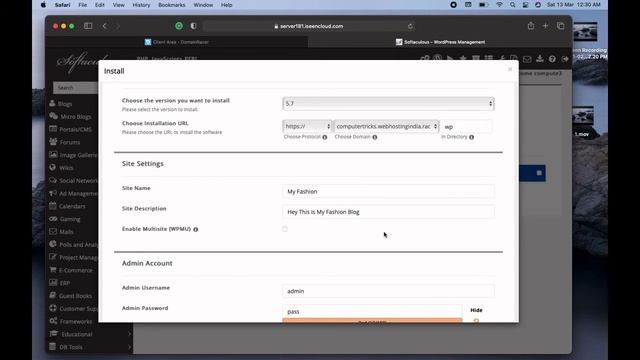
Task: Open the Softaculous mail settings envelope icon
Action: [527, 59]
